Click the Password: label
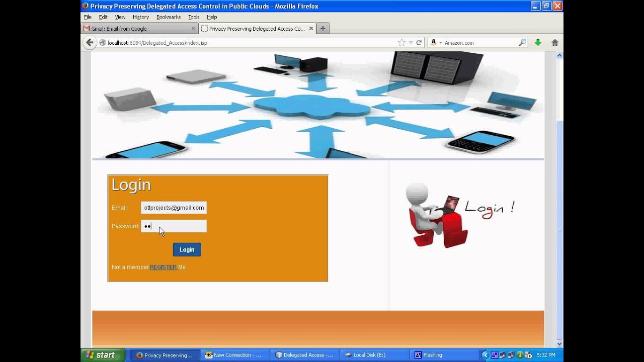The width and height of the screenshot is (644, 362). [125, 226]
